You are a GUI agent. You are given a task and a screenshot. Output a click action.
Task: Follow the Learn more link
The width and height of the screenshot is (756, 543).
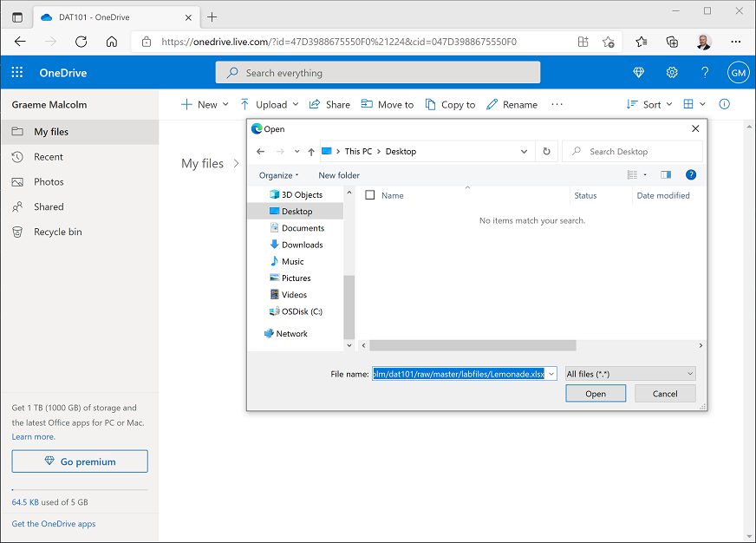(x=33, y=436)
